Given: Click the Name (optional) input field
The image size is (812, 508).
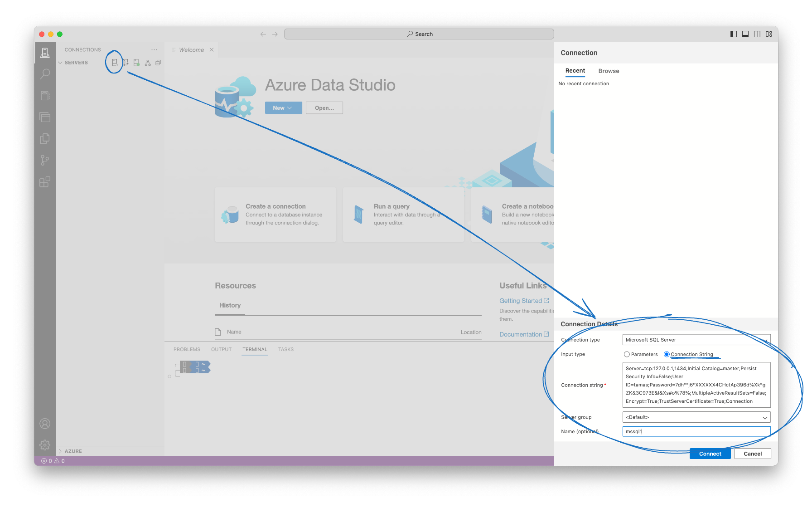Looking at the screenshot, I should click(696, 431).
